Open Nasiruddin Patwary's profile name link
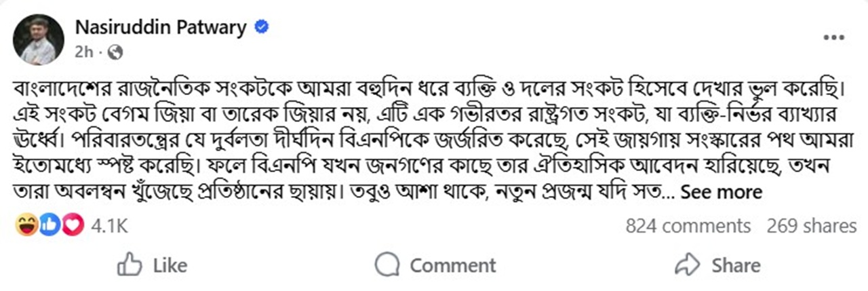 pyautogui.click(x=160, y=28)
